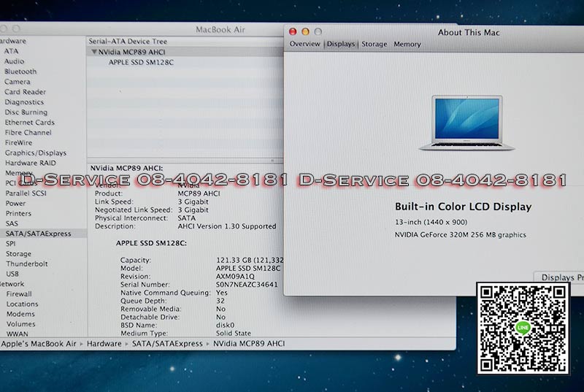Select Bluetooth in the sidebar

pos(20,72)
